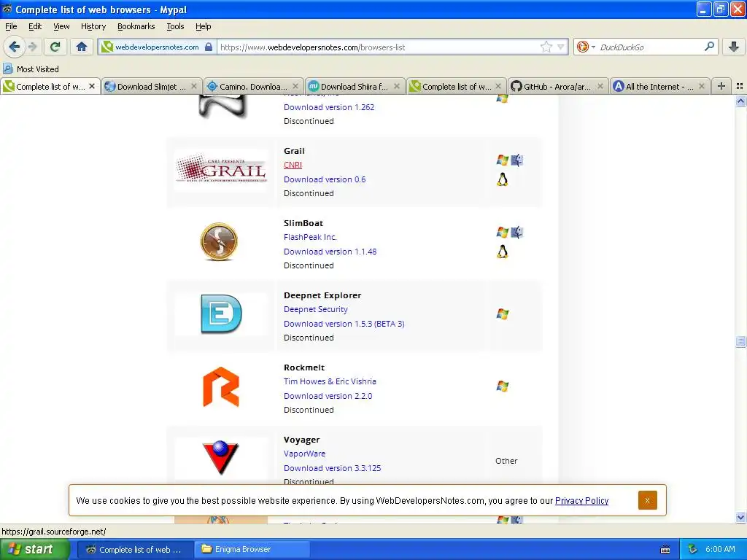Open URL history dropdown arrow
747x560 pixels.
(x=561, y=47)
